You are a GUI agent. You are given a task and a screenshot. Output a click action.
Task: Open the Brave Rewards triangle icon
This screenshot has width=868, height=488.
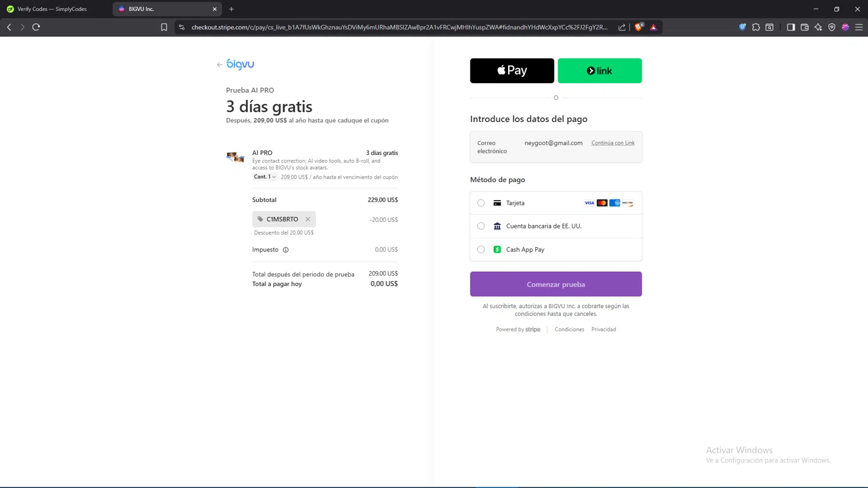point(653,27)
